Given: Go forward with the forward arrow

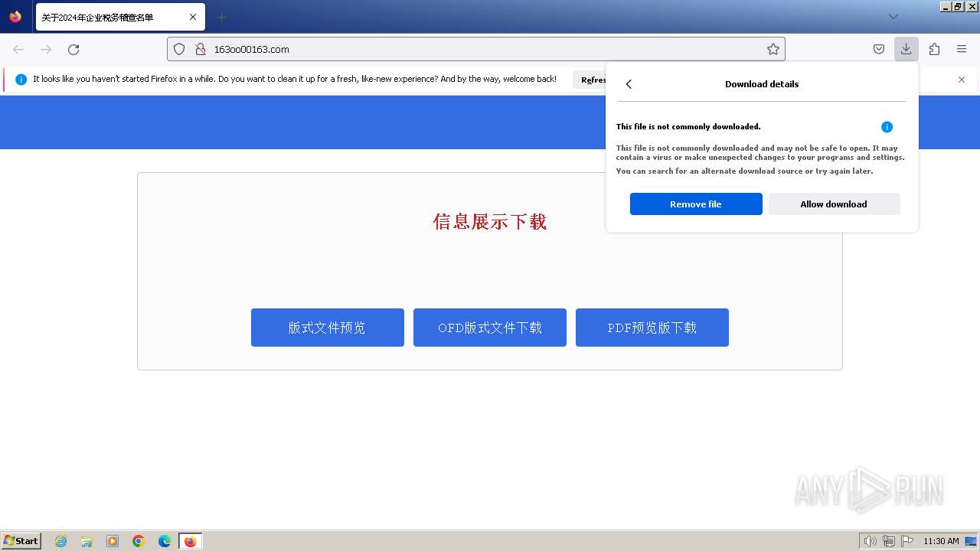Looking at the screenshot, I should [x=46, y=49].
